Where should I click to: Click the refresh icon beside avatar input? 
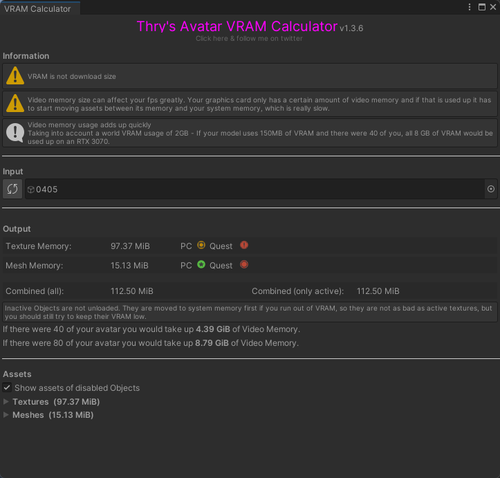pyautogui.click(x=12, y=189)
